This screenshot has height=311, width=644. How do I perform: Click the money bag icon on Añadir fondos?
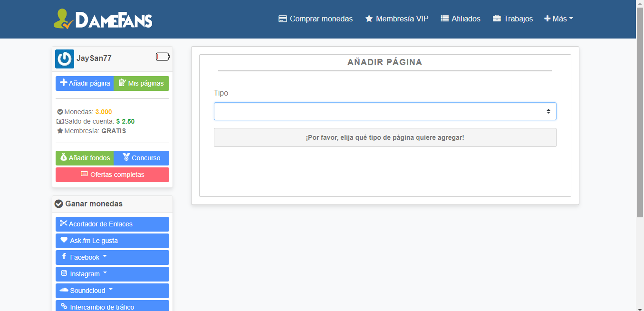pos(64,157)
